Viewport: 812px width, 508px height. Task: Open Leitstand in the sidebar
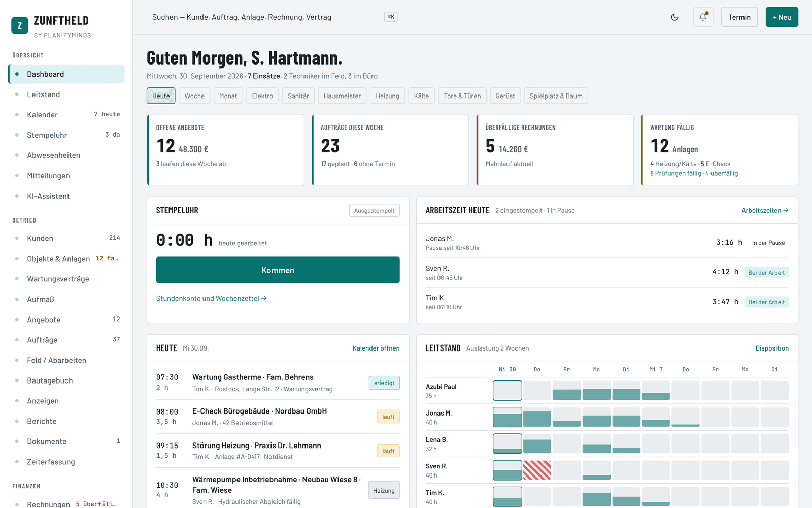tap(66, 94)
